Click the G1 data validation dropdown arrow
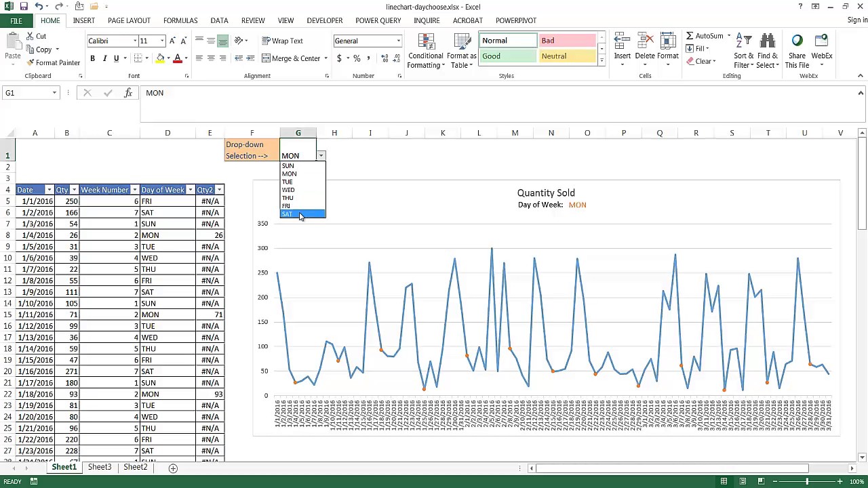The width and height of the screenshot is (868, 488). [321, 156]
